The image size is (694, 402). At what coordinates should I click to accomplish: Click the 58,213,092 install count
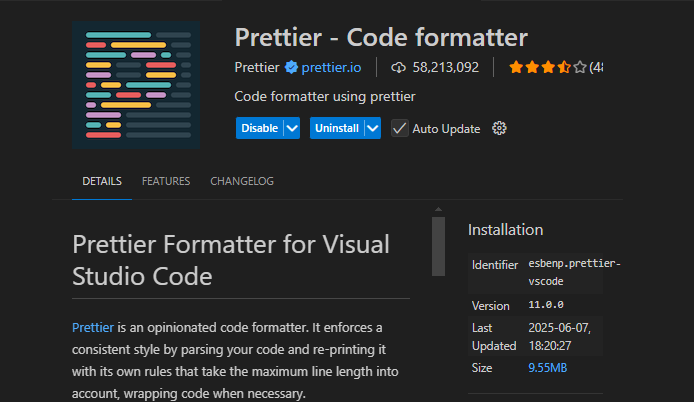[446, 67]
